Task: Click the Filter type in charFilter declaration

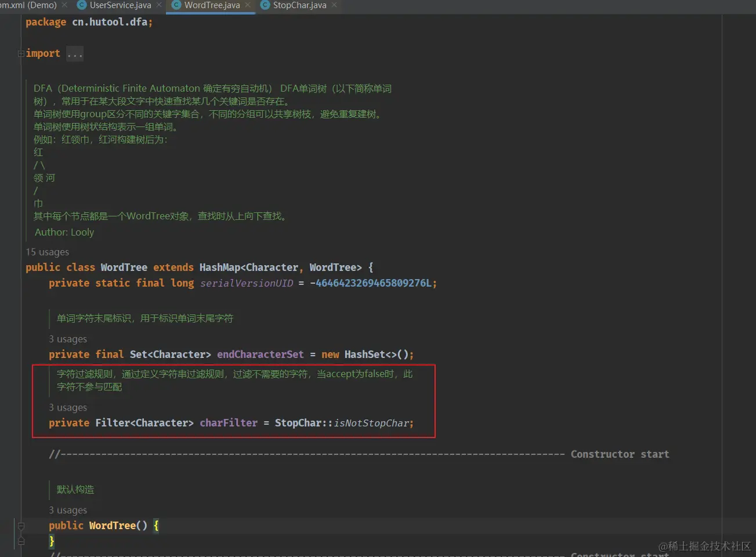Action: [x=113, y=423]
